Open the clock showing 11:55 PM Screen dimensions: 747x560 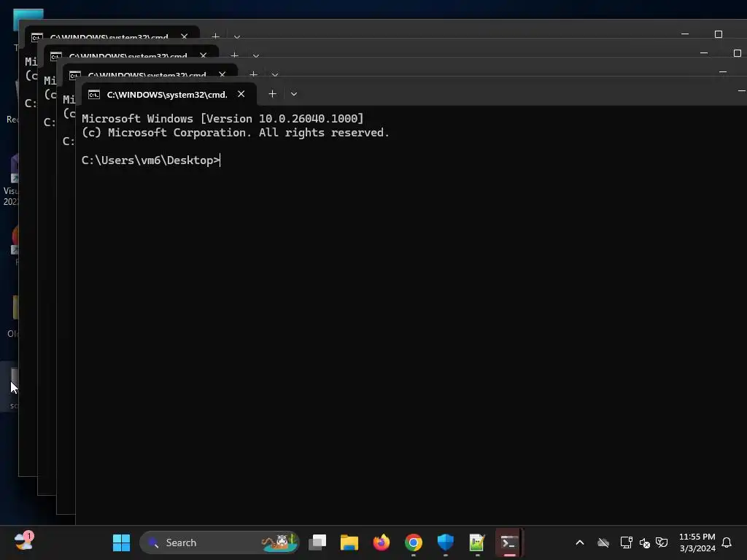click(697, 542)
